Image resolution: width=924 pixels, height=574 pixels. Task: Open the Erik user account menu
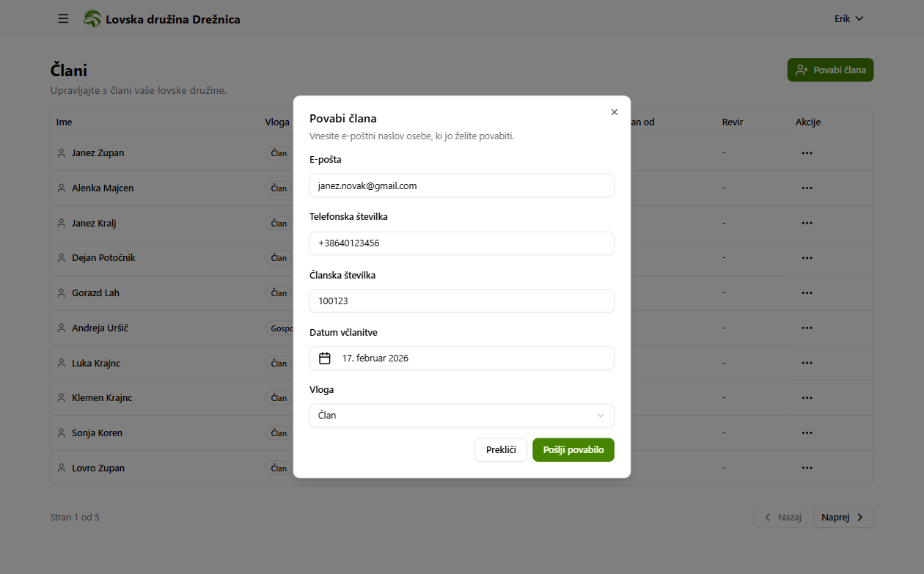848,18
